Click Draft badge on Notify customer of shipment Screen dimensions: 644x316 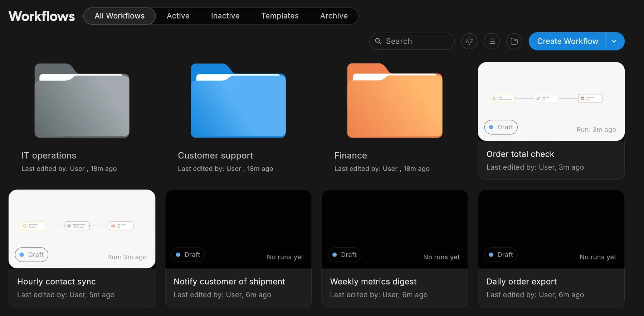click(188, 255)
